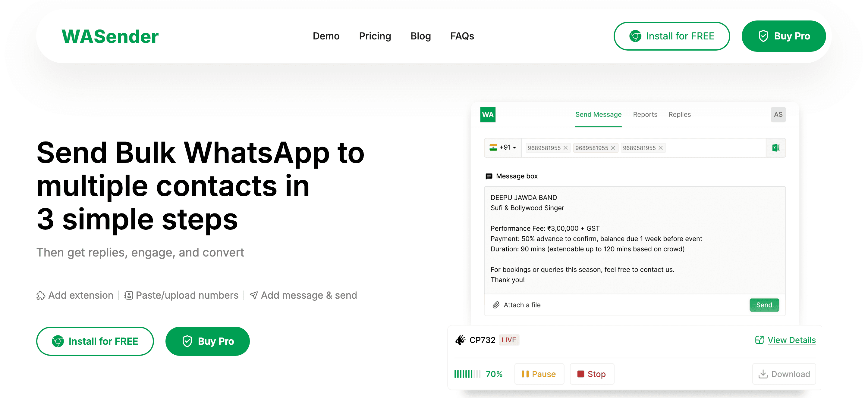Open the Demo navigation link
The height and width of the screenshot is (398, 868).
(326, 36)
